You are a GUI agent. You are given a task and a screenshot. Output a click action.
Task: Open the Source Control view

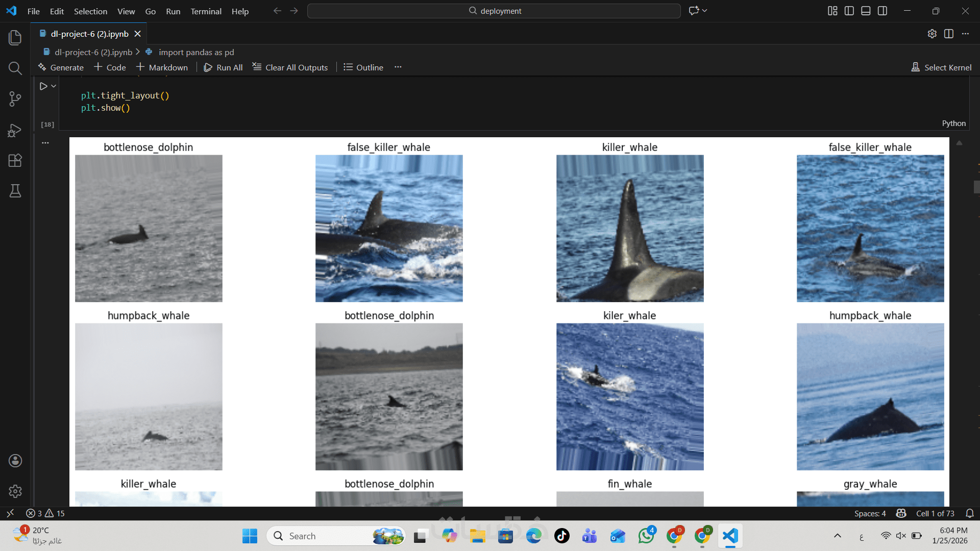click(15, 99)
